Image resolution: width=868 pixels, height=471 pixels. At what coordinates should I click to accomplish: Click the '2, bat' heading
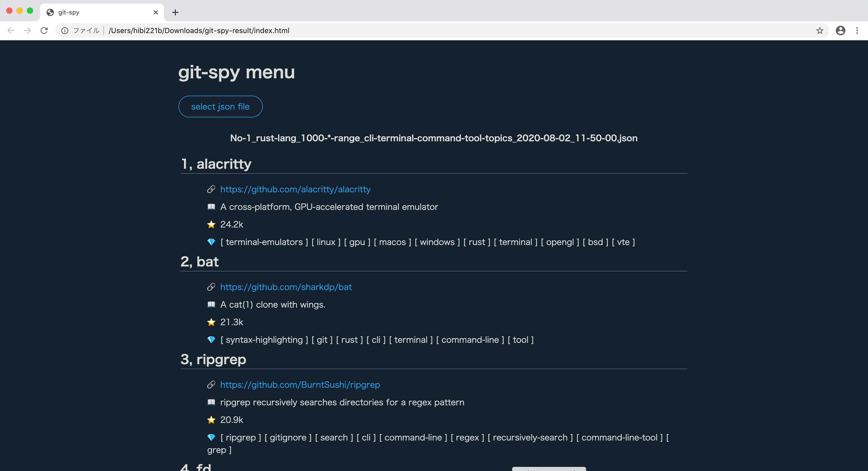click(199, 262)
